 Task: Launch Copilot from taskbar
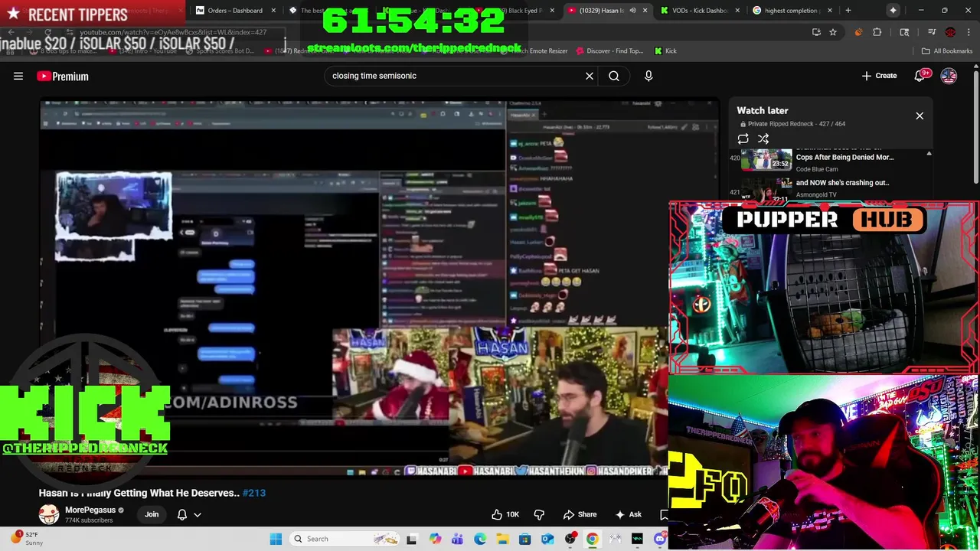tap(435, 539)
